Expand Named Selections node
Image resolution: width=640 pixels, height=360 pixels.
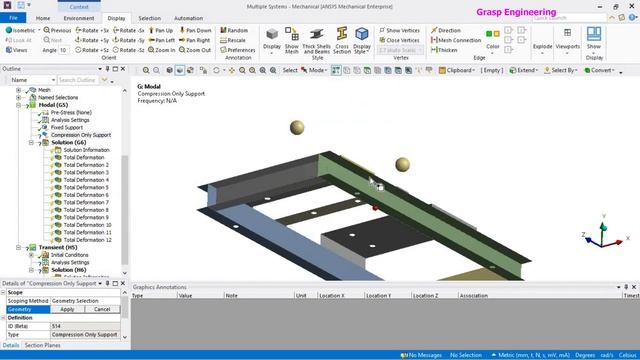pos(18,98)
